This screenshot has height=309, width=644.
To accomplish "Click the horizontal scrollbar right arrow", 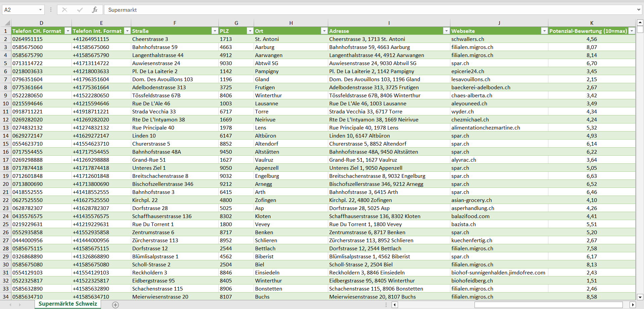I will (x=633, y=305).
